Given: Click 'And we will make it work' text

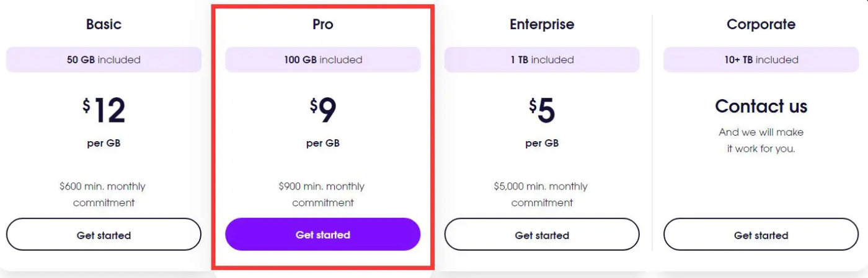Looking at the screenshot, I should point(761,141).
